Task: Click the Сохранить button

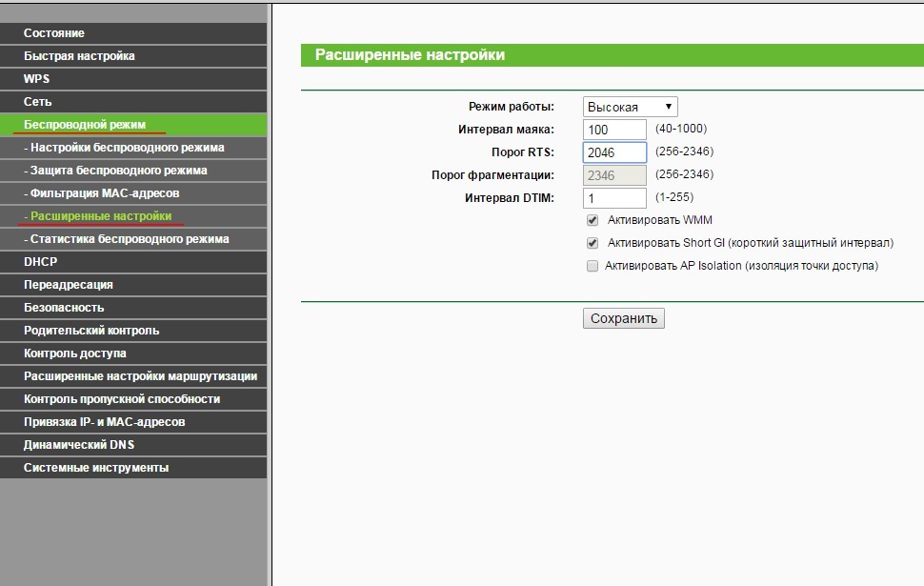Action: (x=624, y=318)
